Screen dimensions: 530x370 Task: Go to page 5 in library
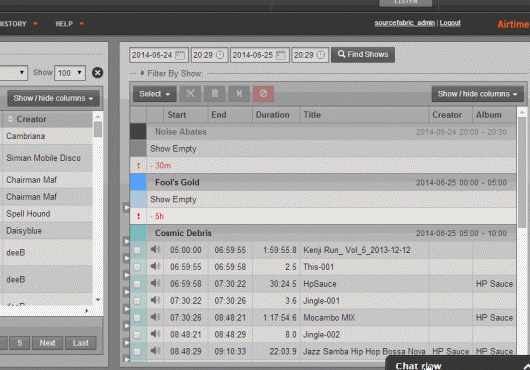20,343
